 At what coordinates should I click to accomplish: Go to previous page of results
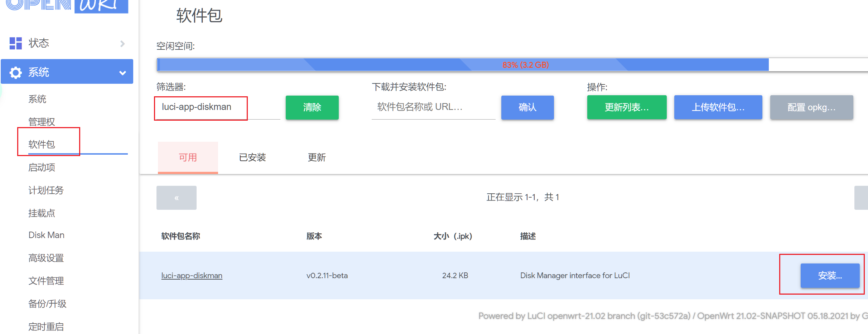coord(177,198)
